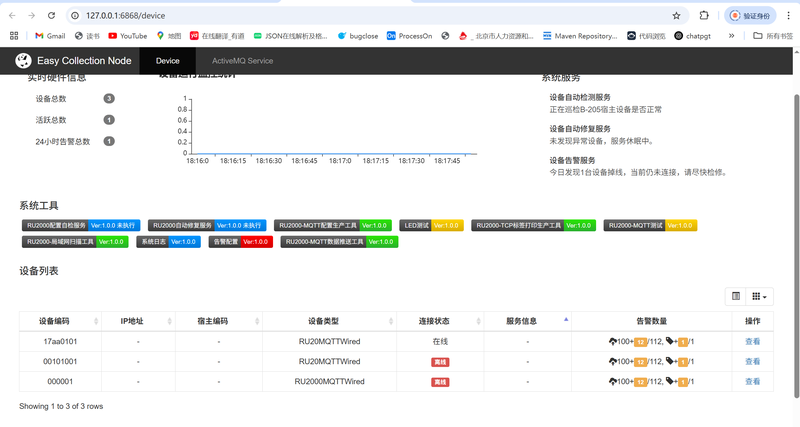
Task: Click 'Showing 1 to 3 of 3 rows' text
Action: 61,406
